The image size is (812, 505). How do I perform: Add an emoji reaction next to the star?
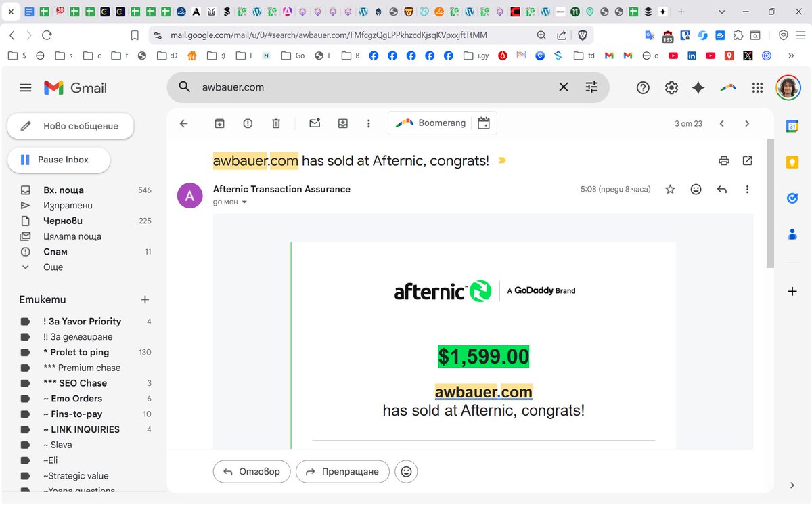tap(696, 190)
